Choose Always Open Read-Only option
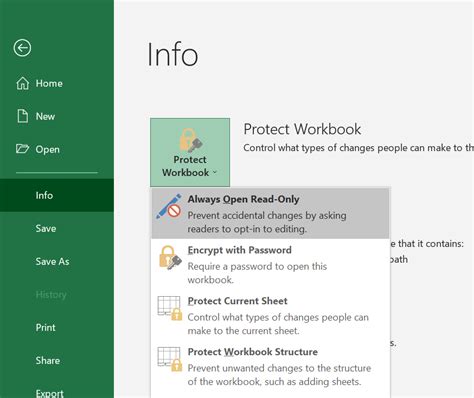Viewport: 474px width, 398px height. pyautogui.click(x=270, y=214)
